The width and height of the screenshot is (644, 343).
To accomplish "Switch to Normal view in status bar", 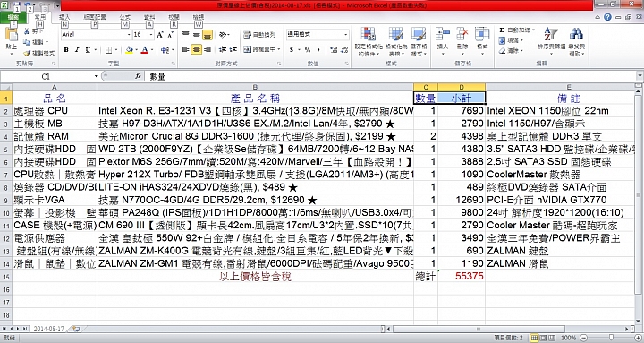I will (x=534, y=338).
